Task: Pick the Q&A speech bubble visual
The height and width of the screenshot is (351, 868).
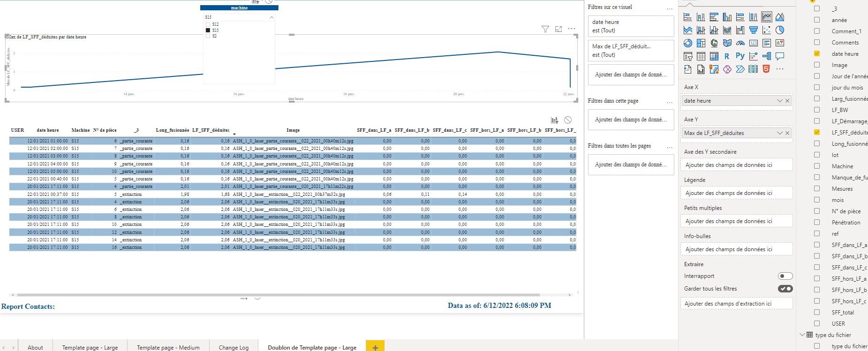Action: click(780, 56)
